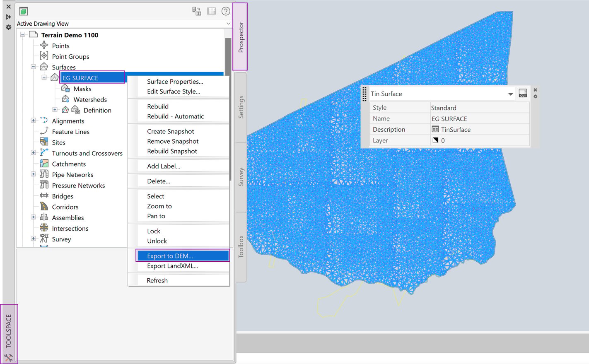Click the Bridges node icon
589x364 pixels.
44,196
